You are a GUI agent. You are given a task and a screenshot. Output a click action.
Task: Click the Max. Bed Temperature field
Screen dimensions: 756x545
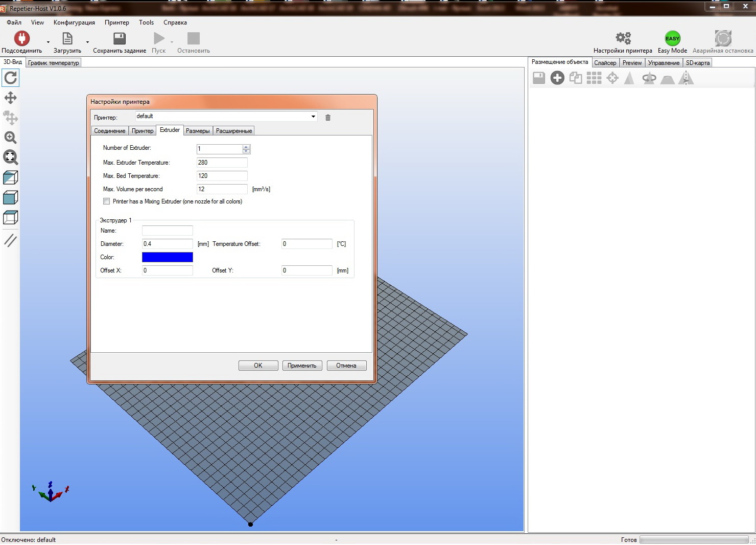[222, 176]
